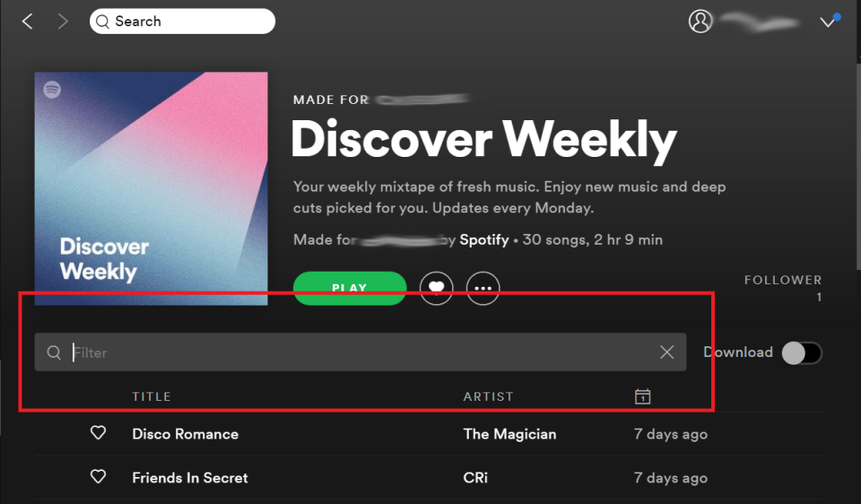Click the user profile avatar icon
861x504 pixels.
pyautogui.click(x=700, y=22)
